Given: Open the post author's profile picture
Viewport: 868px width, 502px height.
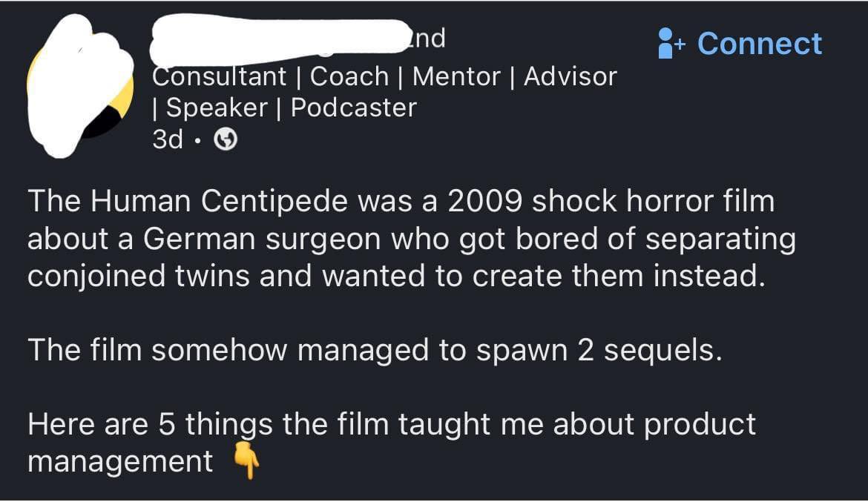Looking at the screenshot, I should (79, 86).
